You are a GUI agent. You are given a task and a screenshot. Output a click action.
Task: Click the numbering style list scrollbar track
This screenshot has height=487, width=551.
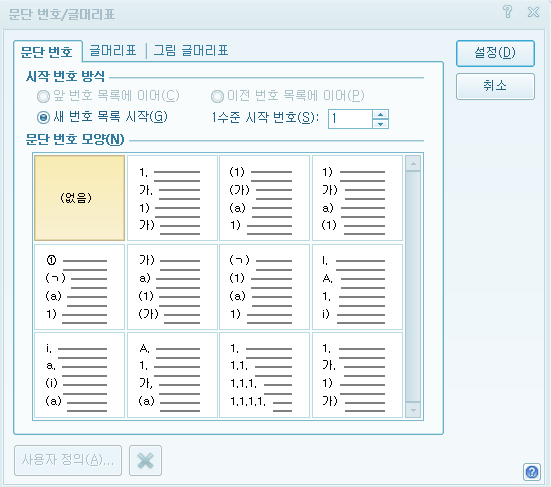point(413,286)
